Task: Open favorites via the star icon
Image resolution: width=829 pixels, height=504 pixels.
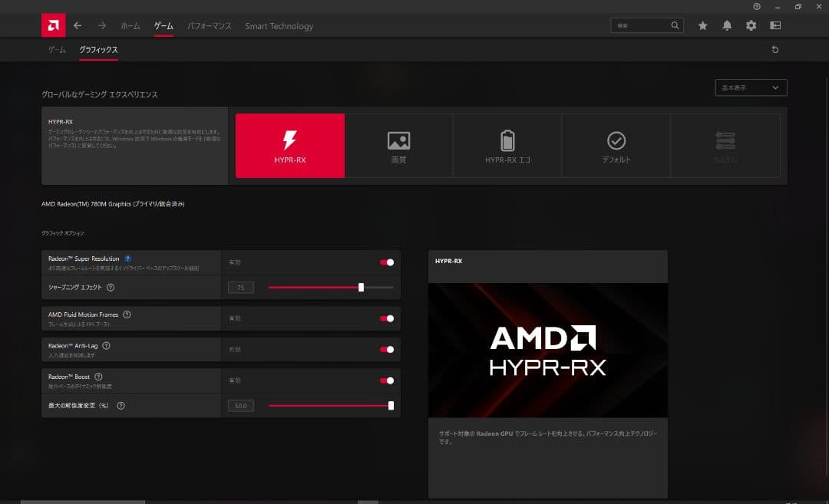Action: tap(702, 25)
